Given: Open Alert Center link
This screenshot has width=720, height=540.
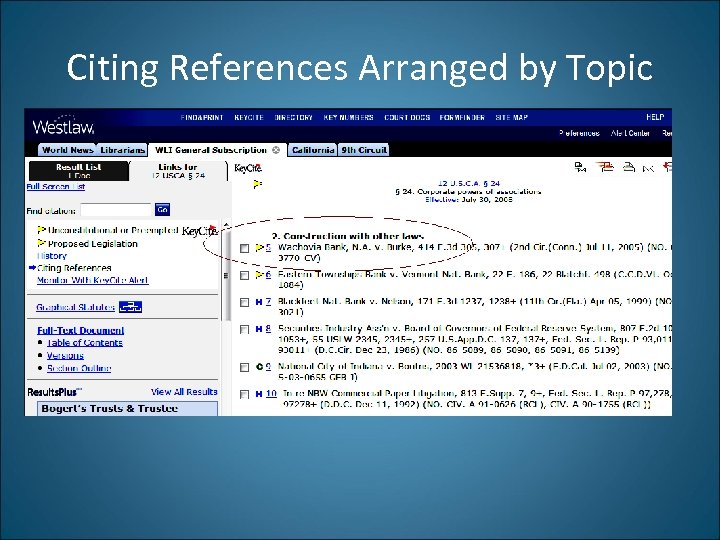Looking at the screenshot, I should (630, 133).
